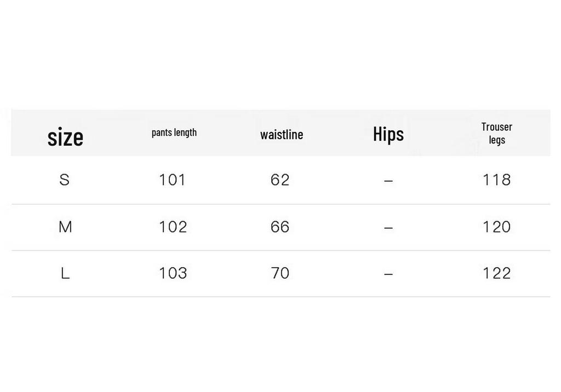
Task: Select the 'pants length' header
Action: point(174,132)
